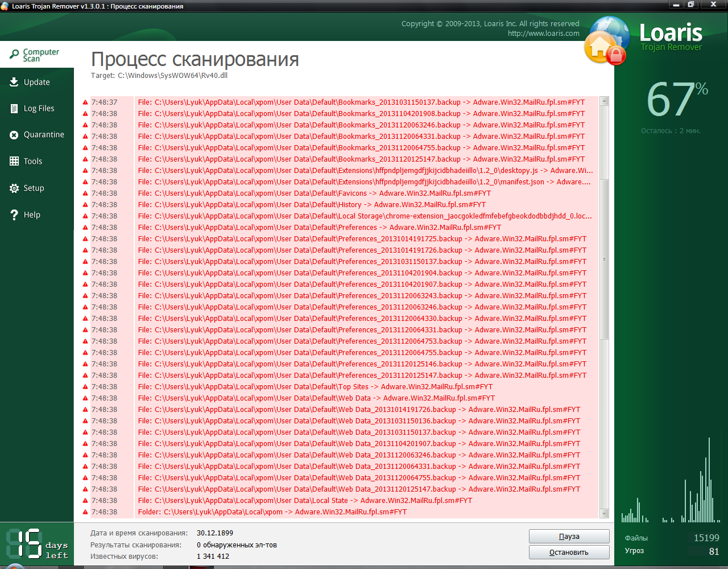Click warning icon on the Favicons row
Screen dimensions: 728x569
(85, 193)
